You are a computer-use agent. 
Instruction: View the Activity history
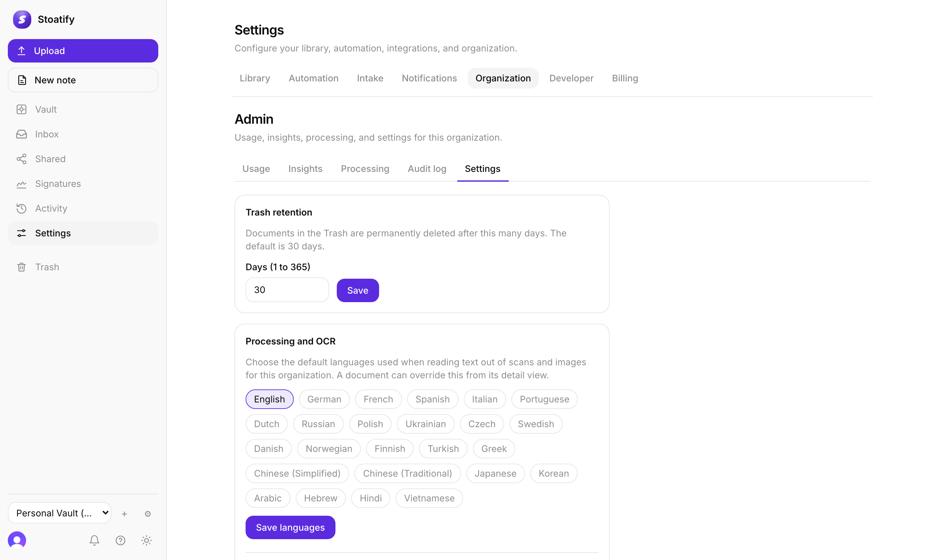click(83, 208)
